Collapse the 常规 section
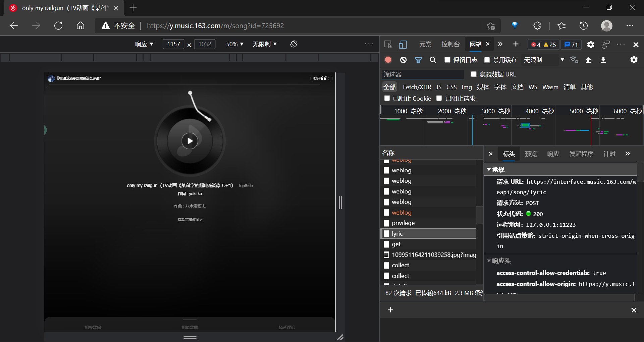Screen dimensions: 644x342 (489, 170)
